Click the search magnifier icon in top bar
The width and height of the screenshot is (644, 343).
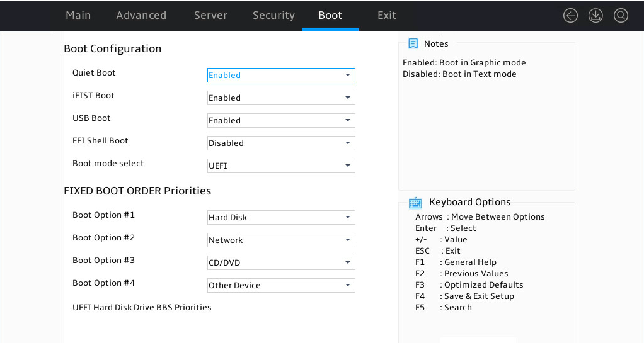click(621, 16)
